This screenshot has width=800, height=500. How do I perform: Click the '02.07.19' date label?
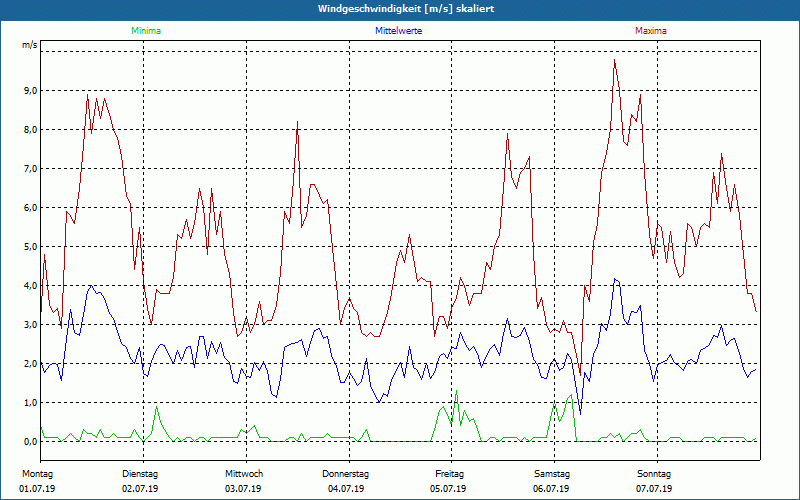click(140, 489)
